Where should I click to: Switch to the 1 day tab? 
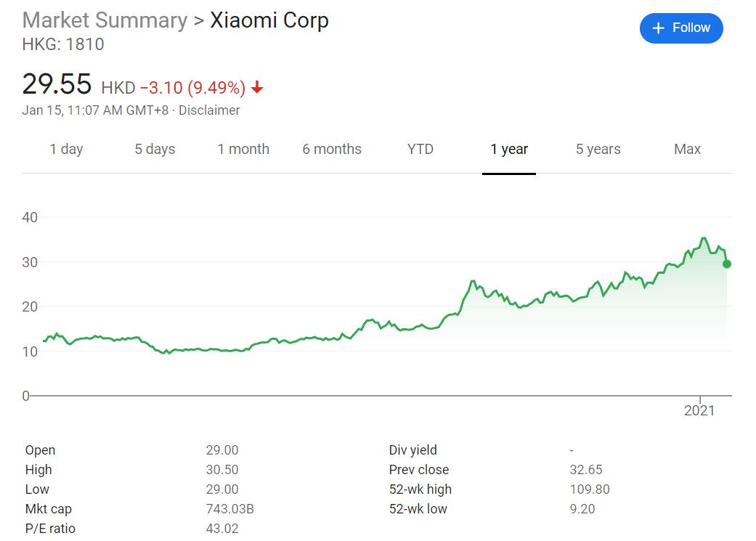[x=66, y=149]
